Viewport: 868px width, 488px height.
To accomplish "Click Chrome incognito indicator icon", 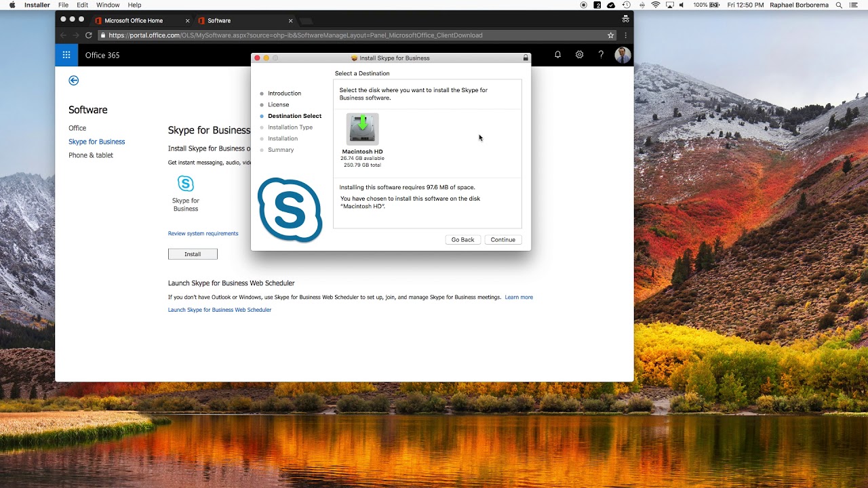I will pyautogui.click(x=626, y=19).
